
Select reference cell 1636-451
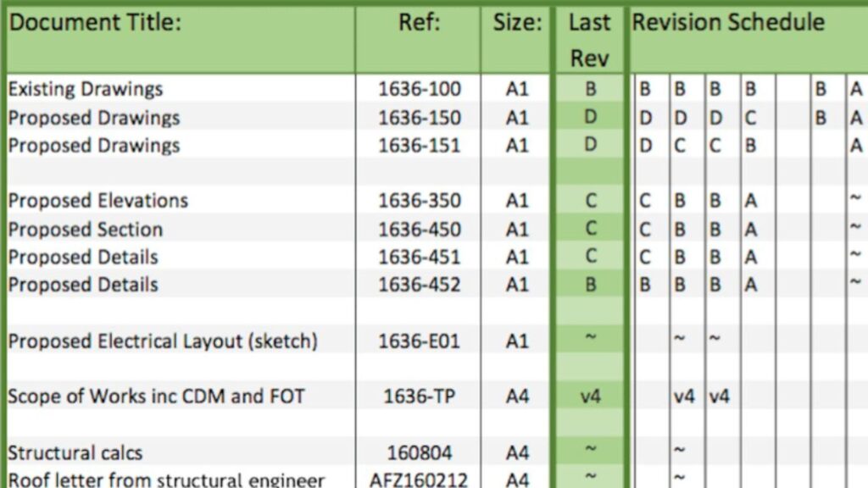[x=419, y=258]
